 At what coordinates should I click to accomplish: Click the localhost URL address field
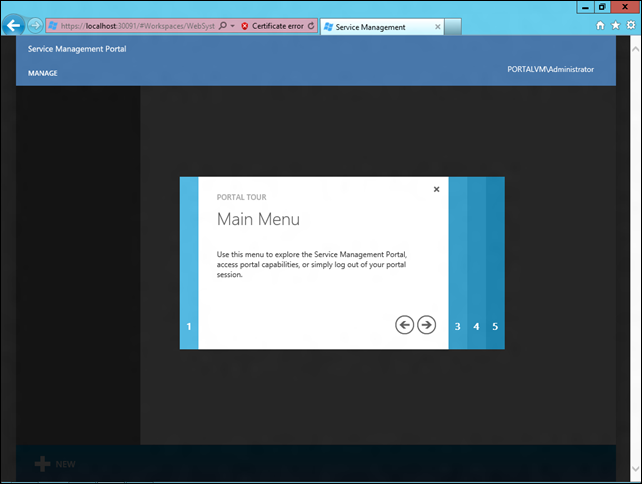point(130,26)
